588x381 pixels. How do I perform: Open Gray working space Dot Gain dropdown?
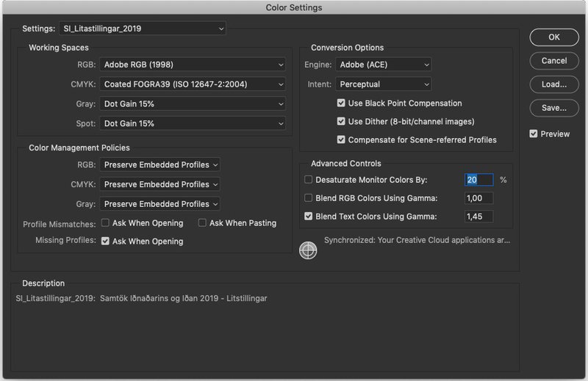pos(193,104)
